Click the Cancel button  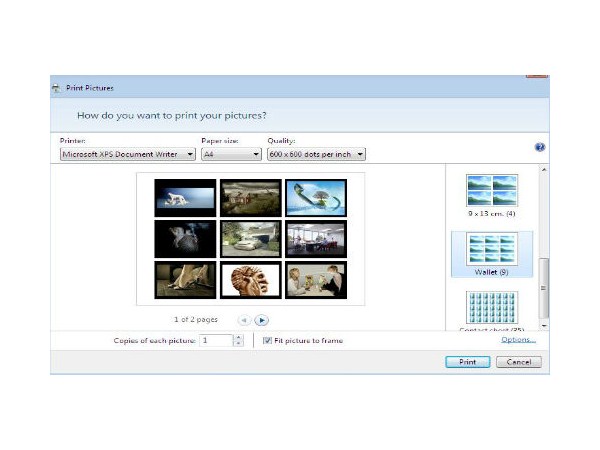pos(518,362)
